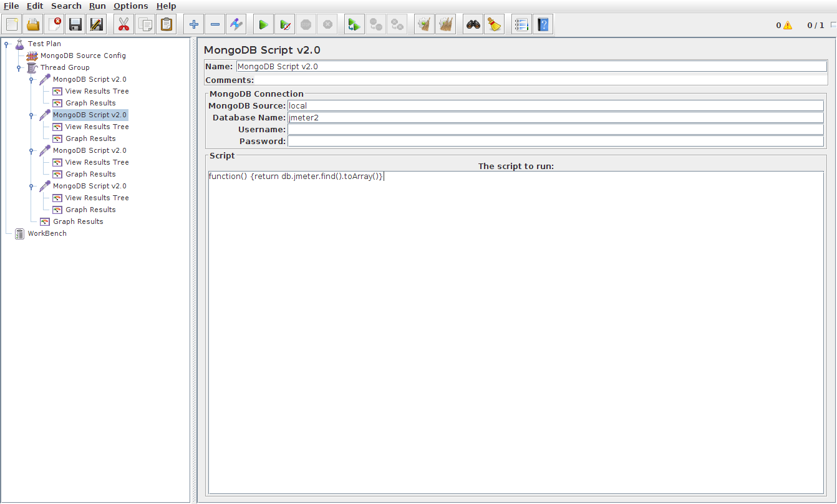The image size is (837, 504).
Task: Expand all tree nodes with plus icon
Action: coord(193,25)
